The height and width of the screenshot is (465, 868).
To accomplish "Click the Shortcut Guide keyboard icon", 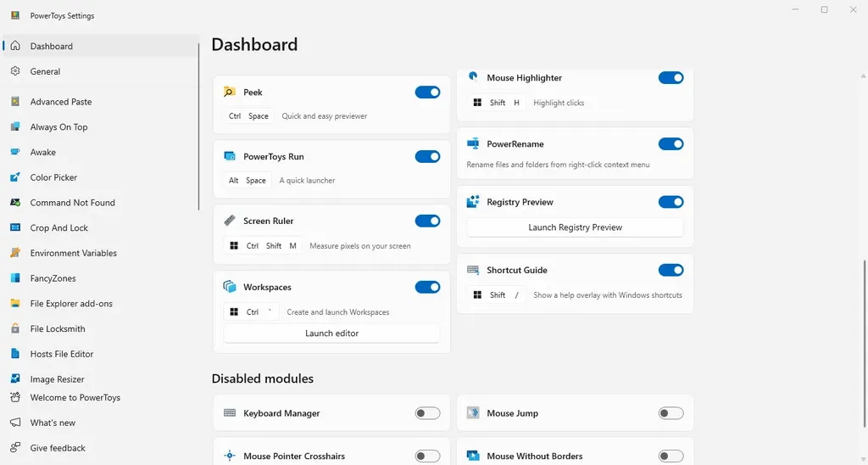I will pos(473,270).
